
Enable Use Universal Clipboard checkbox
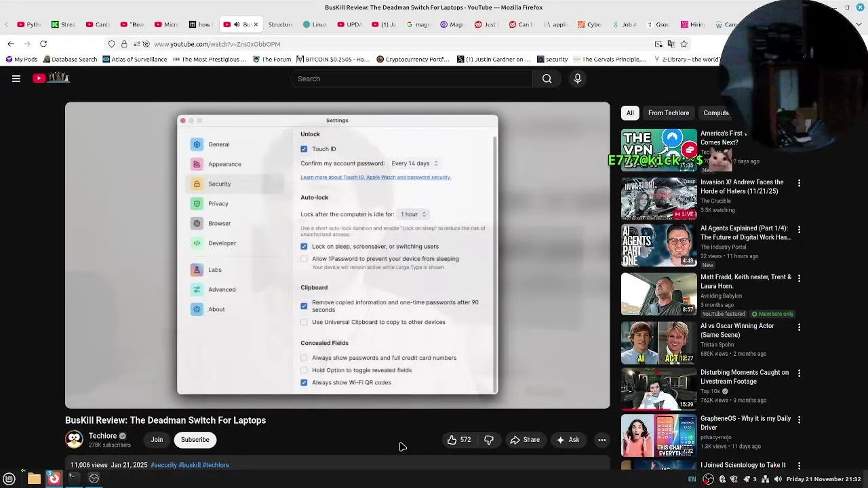[304, 322]
